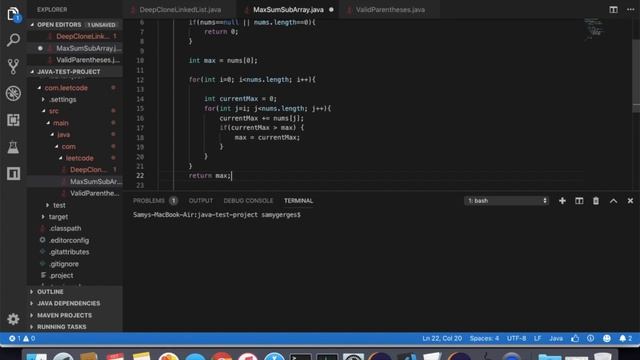Split the terminal panel
Screen dimensions: 640x360
coord(579,201)
